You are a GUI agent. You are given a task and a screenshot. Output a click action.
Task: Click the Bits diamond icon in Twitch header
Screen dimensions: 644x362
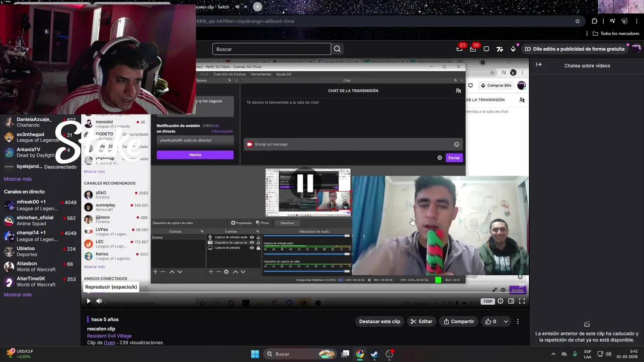513,49
